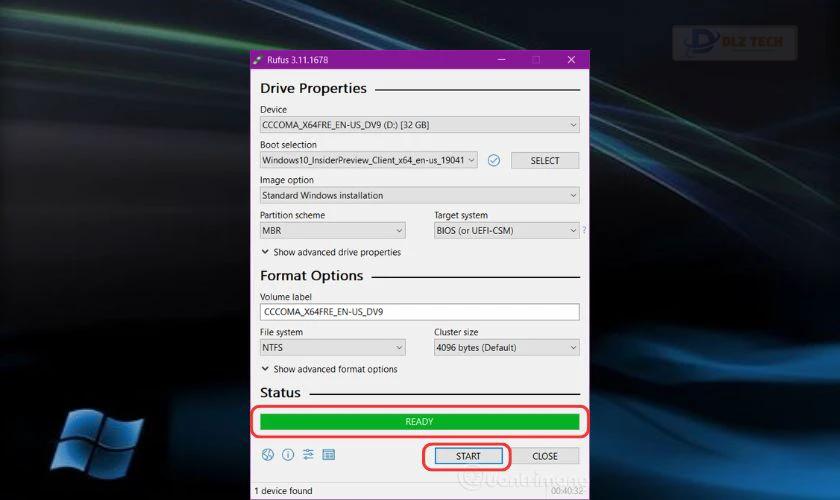Show the log table icon
Screen dimensions: 840x500
click(x=328, y=455)
